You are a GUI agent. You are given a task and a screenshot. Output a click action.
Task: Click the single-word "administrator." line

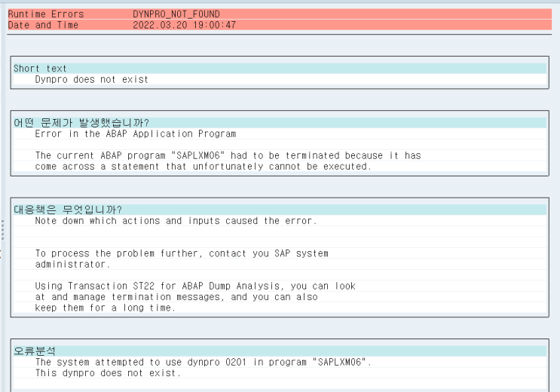click(x=73, y=264)
